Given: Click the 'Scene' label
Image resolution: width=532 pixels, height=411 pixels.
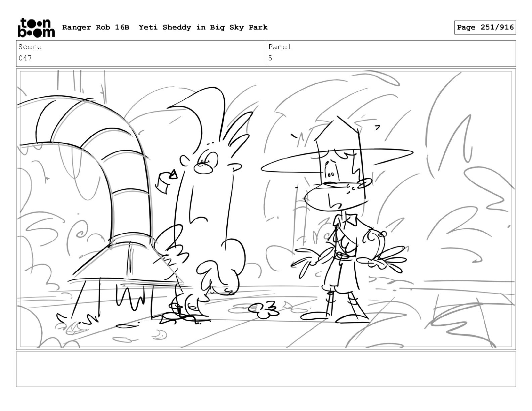Looking at the screenshot, I should (30, 47).
